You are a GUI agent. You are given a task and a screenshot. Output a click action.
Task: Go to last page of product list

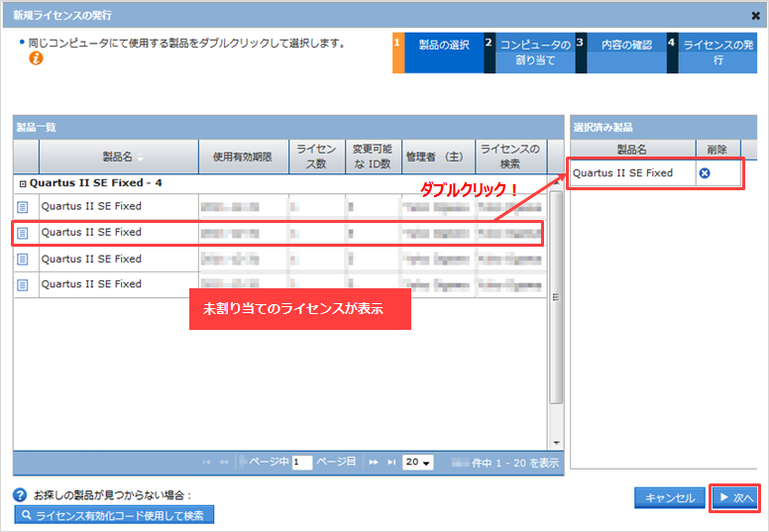(x=391, y=463)
